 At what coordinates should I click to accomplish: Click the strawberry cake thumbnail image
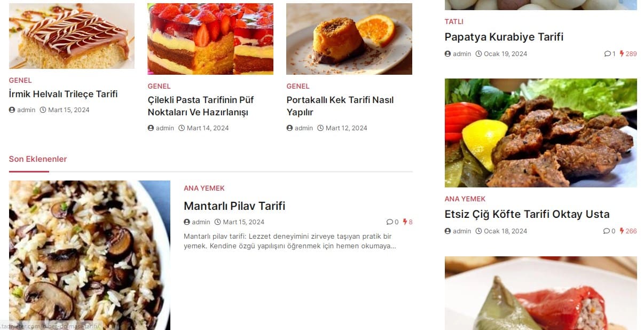210,39
